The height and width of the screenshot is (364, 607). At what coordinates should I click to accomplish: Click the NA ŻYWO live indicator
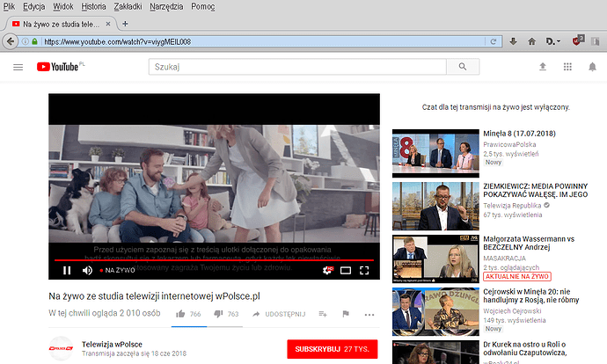(117, 271)
